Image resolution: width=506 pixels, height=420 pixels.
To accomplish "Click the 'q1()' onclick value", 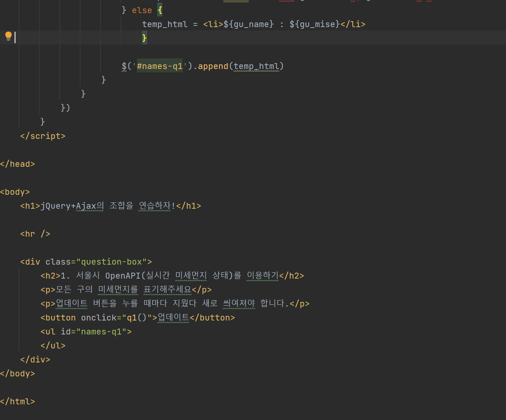I will click(137, 318).
